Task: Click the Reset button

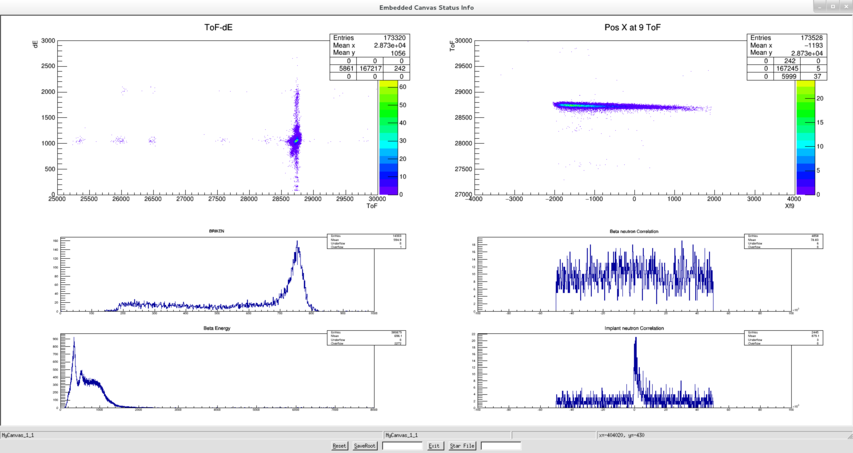Action: click(x=340, y=446)
